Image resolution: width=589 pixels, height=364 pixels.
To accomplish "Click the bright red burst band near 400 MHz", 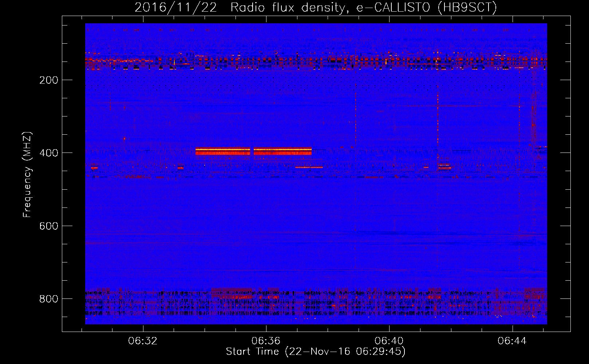I will (223, 151).
